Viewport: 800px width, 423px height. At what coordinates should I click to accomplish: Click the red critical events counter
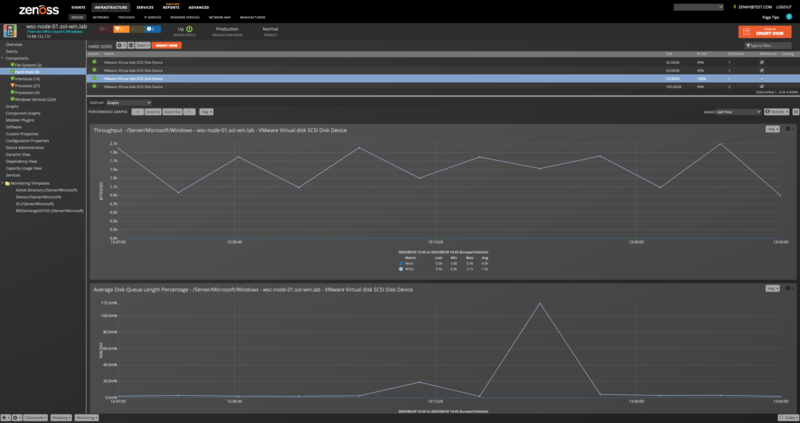pyautogui.click(x=104, y=29)
